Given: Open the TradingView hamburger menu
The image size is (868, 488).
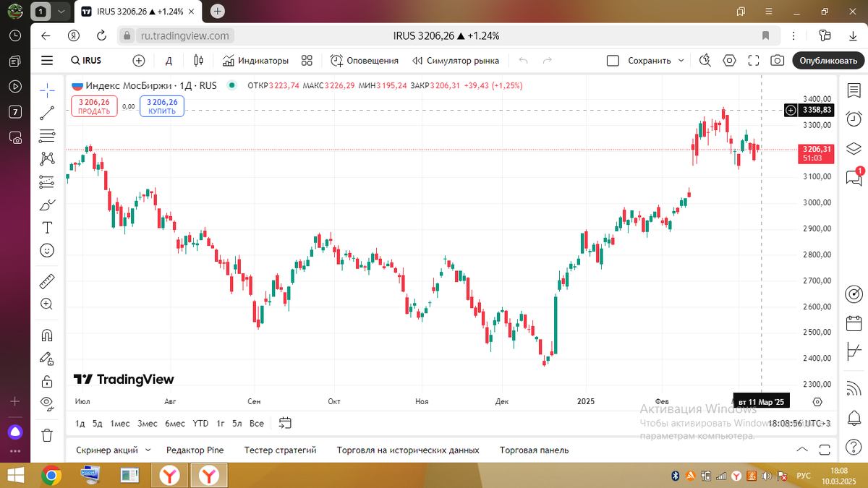Looking at the screenshot, I should 47,61.
